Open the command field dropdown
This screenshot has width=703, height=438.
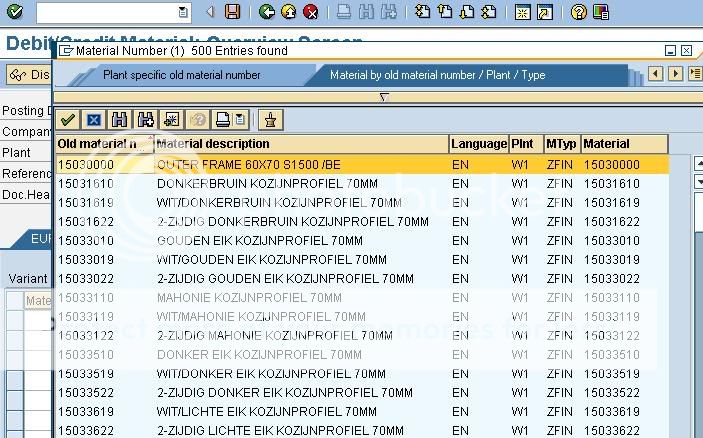(182, 12)
